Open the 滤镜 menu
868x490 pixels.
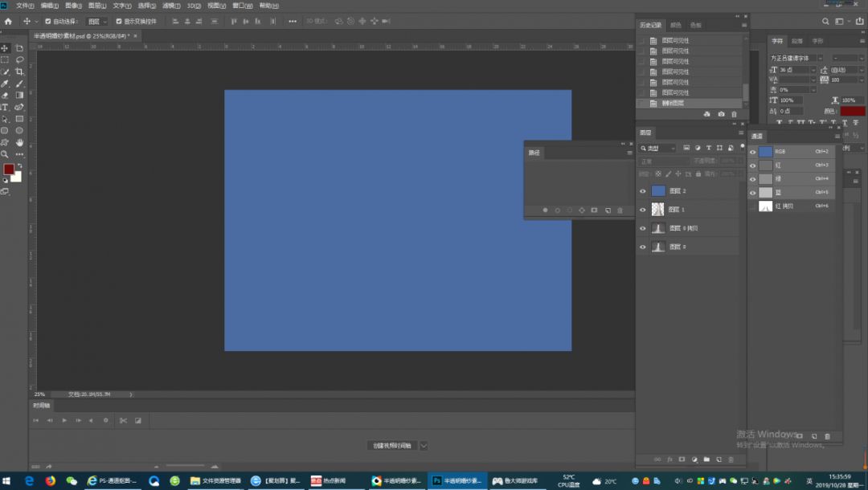coord(171,6)
